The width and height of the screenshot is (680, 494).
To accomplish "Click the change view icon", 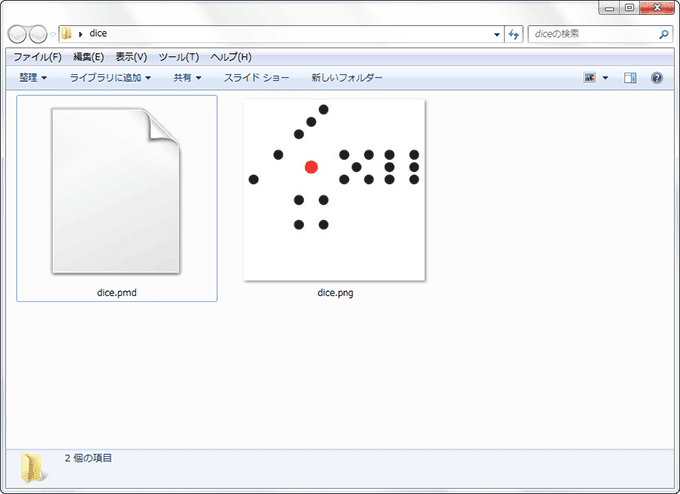I will 589,78.
